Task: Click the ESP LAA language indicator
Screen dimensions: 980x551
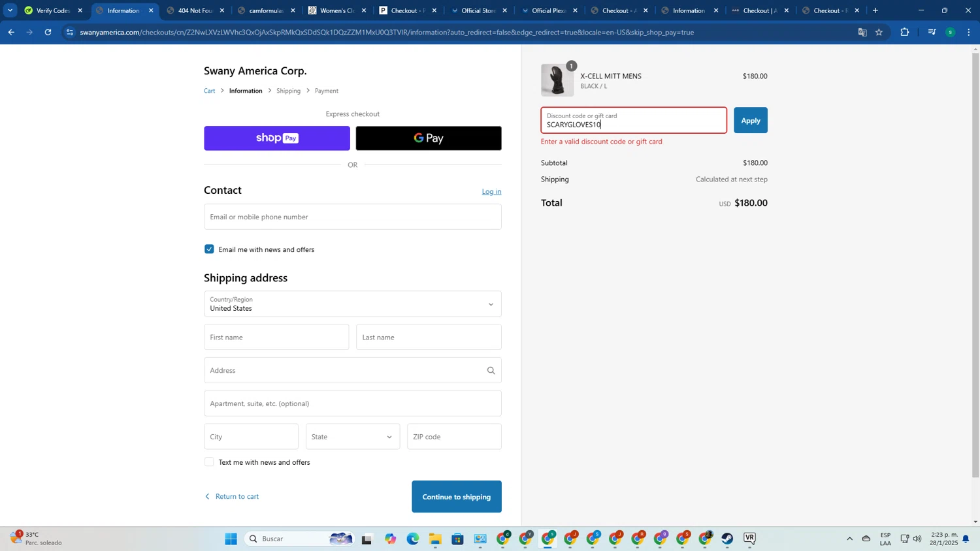Action: (885, 539)
